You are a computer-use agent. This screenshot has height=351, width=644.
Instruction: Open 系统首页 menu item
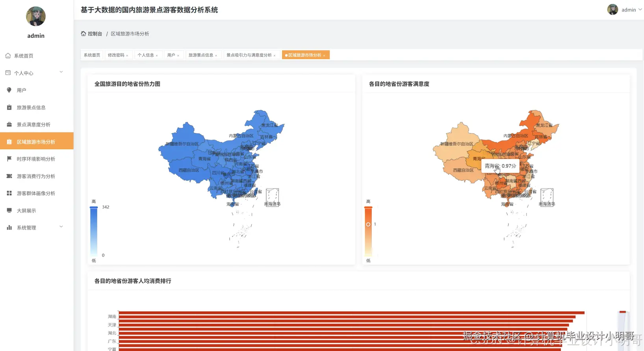[37, 56]
